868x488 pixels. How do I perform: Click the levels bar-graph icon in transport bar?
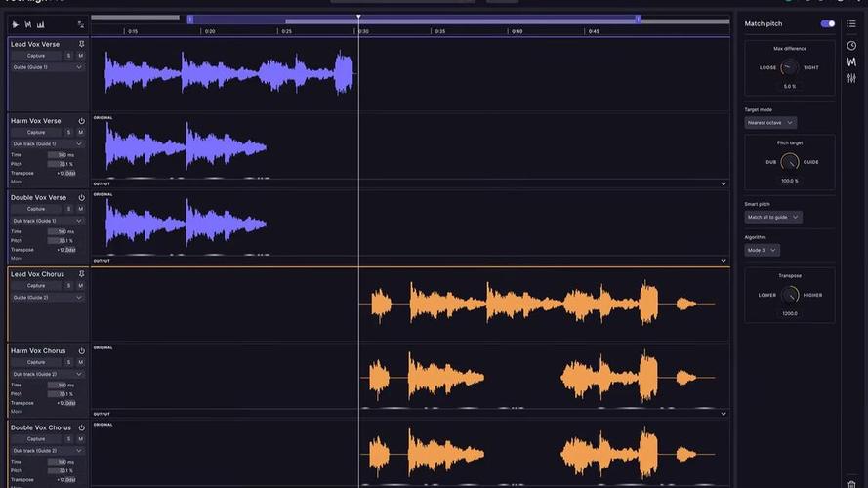41,25
